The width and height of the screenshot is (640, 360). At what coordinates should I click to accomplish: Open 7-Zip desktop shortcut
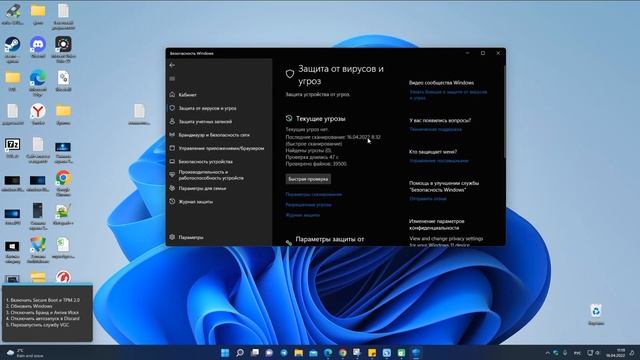pos(12,147)
